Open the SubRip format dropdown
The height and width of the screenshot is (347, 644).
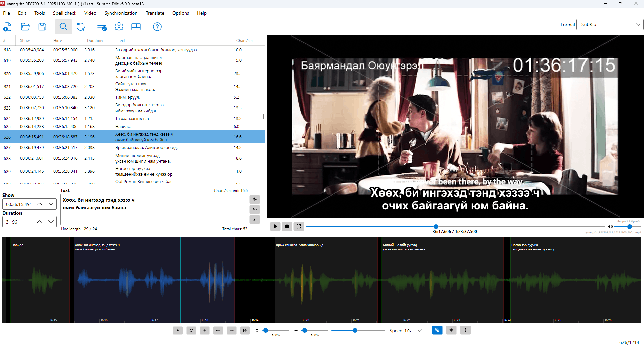[609, 24]
